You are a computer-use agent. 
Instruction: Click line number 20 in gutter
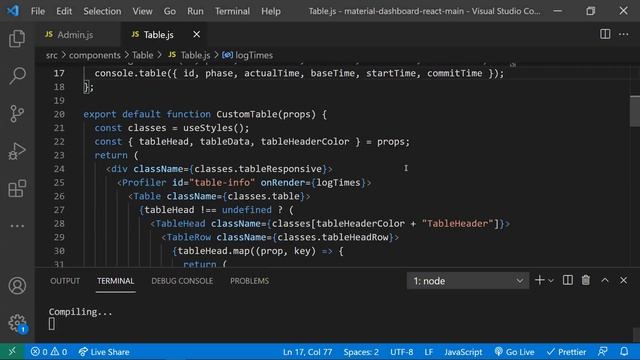(x=59, y=114)
